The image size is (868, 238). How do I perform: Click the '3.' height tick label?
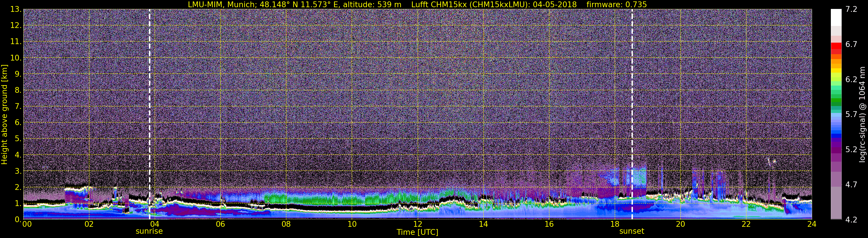pyautogui.click(x=18, y=171)
